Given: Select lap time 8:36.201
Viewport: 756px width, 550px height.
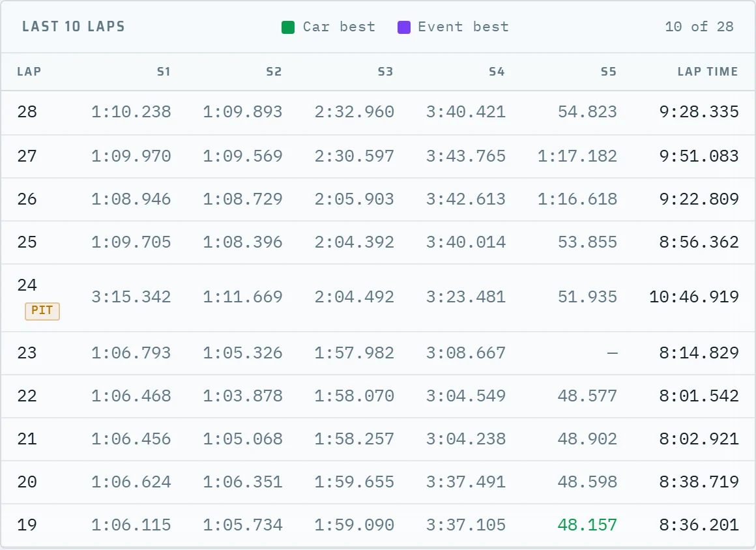Looking at the screenshot, I should tap(699, 525).
